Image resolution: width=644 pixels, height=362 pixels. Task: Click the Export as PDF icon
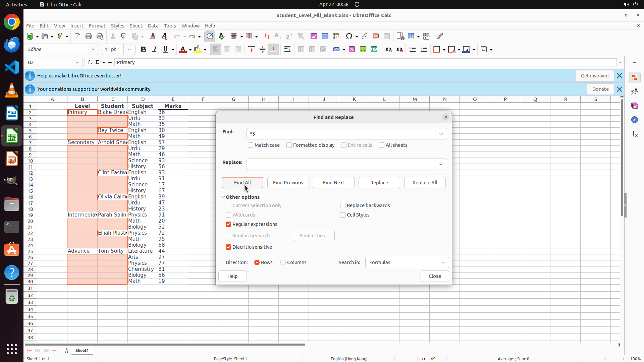pyautogui.click(x=77, y=36)
